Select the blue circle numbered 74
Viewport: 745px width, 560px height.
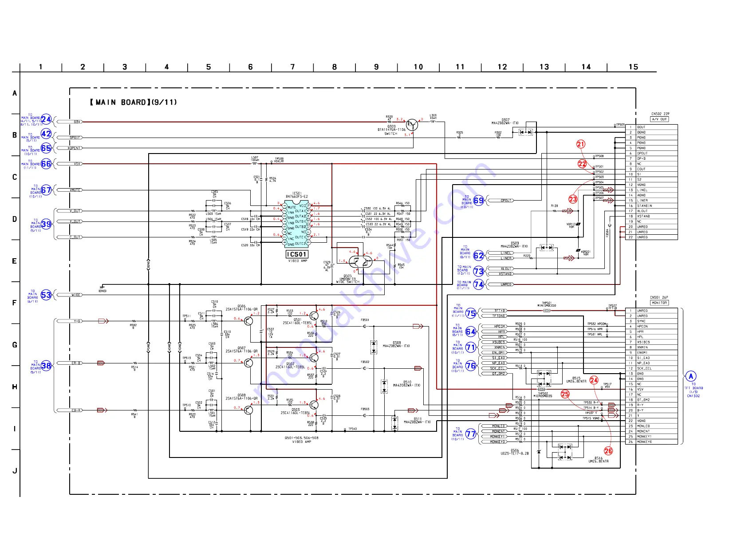click(478, 284)
